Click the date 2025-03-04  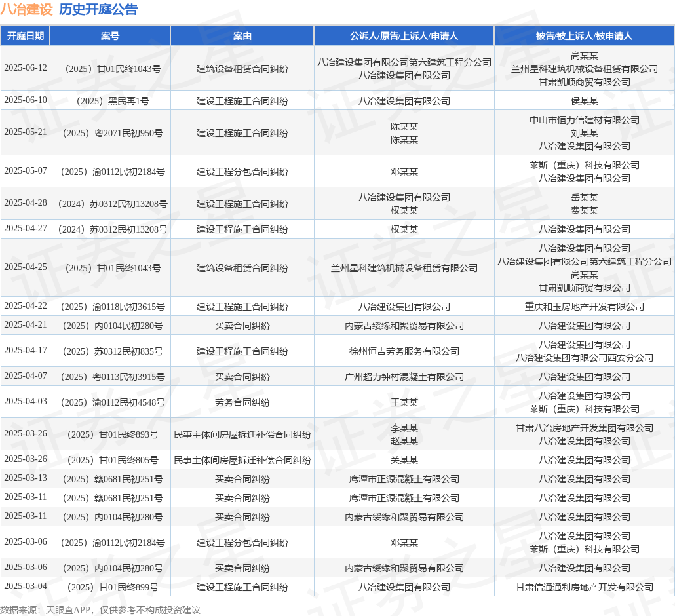(26, 587)
